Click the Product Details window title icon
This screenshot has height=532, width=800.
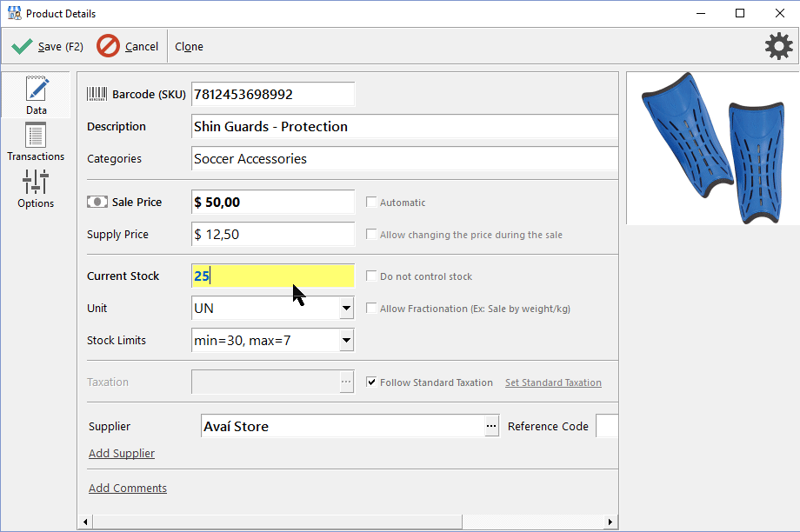tap(15, 13)
